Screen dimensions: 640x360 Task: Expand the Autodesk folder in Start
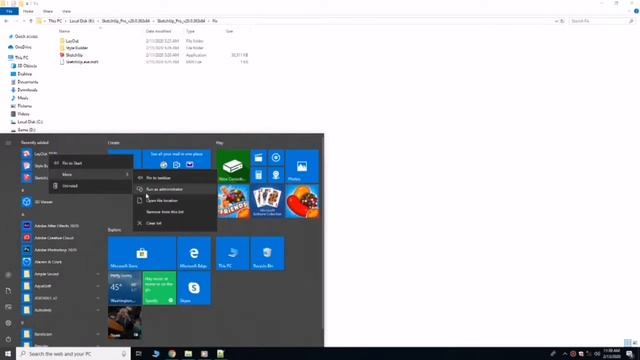click(x=61, y=310)
